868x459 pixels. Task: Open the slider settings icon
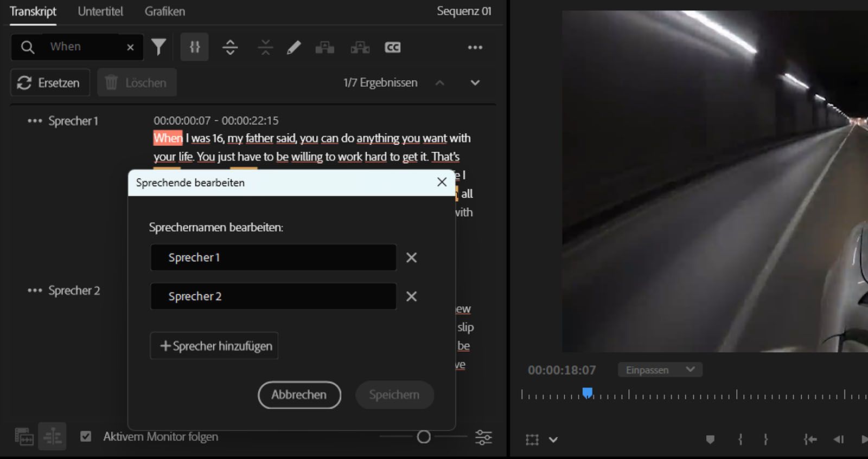pyautogui.click(x=483, y=437)
